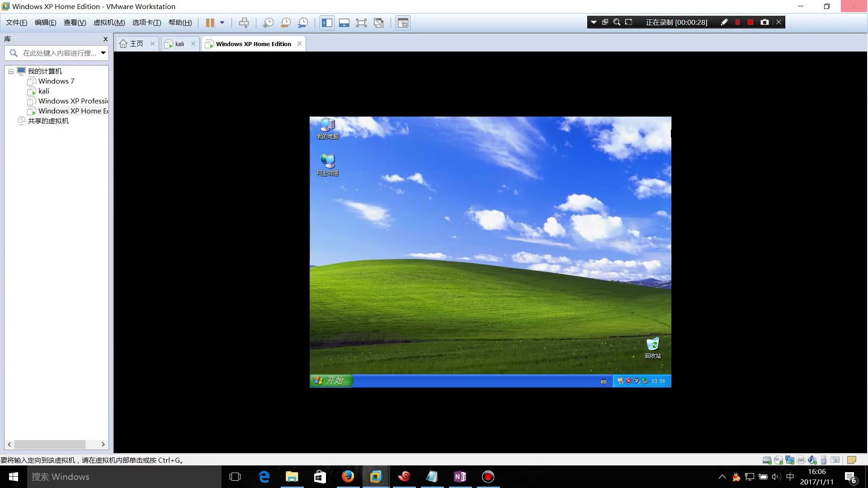Open the library search dropdown arrow
Image resolution: width=868 pixels, height=488 pixels.
[x=104, y=53]
